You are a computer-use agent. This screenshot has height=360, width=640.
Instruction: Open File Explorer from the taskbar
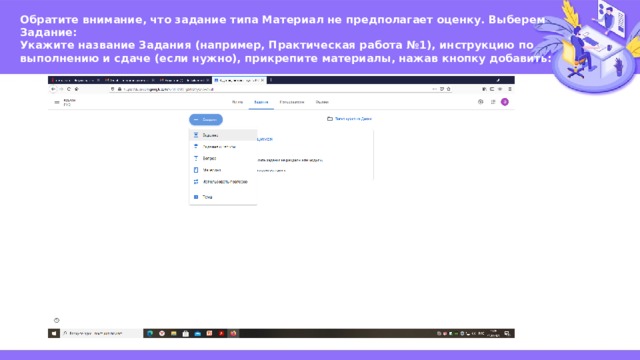point(174,333)
